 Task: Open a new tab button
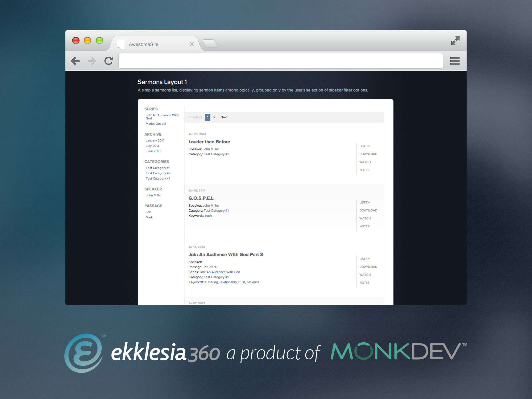tap(210, 43)
